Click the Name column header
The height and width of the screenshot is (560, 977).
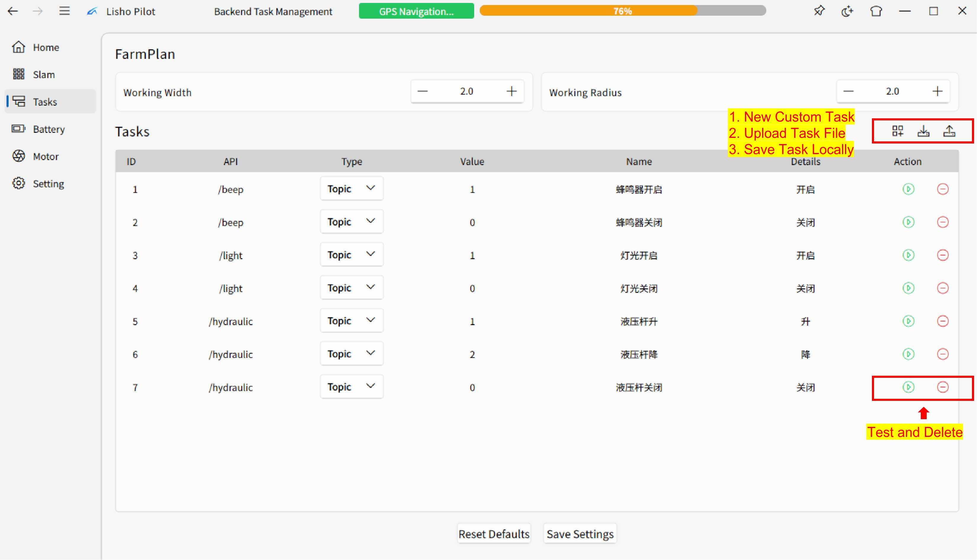click(x=639, y=162)
